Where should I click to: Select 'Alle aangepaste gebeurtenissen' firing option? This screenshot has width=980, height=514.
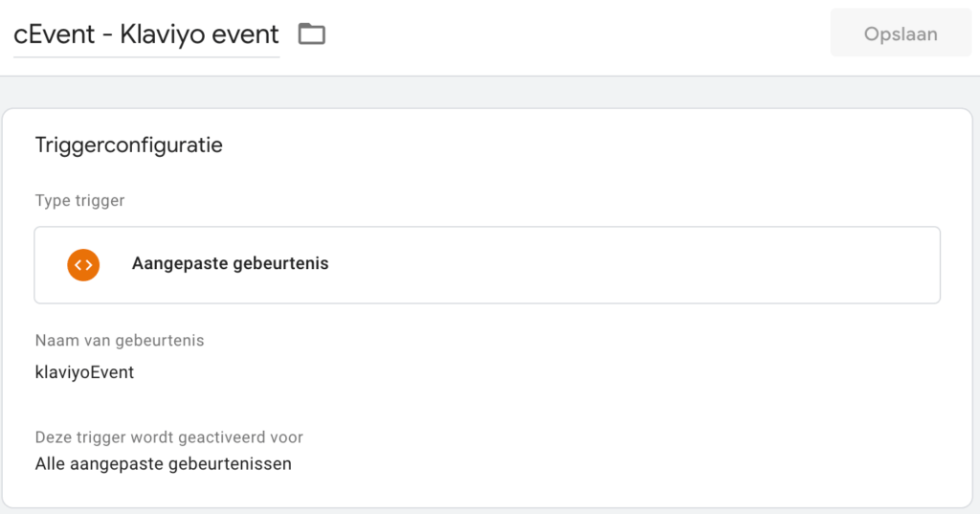click(x=163, y=464)
